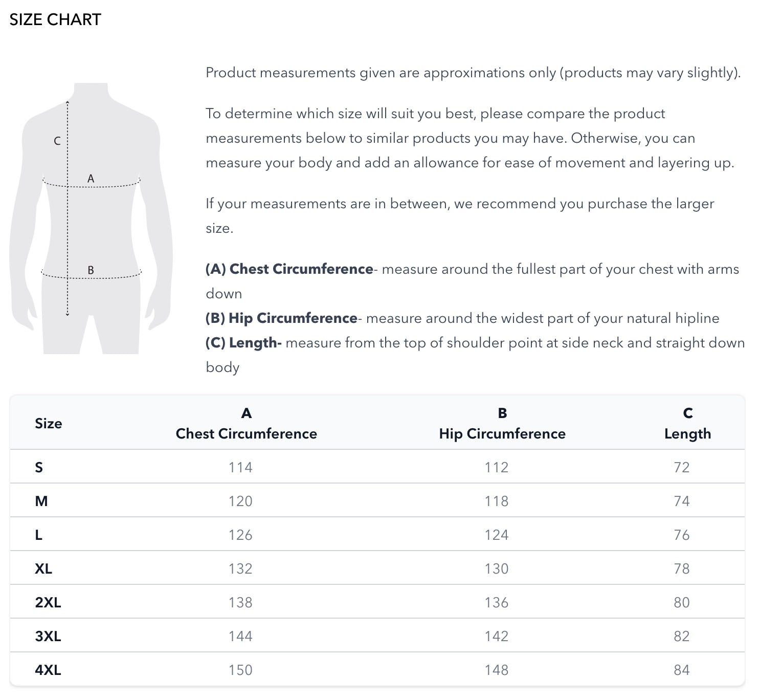Screen dimensions: 759x700
Task: Select the 4XL size row label
Action: tap(48, 670)
